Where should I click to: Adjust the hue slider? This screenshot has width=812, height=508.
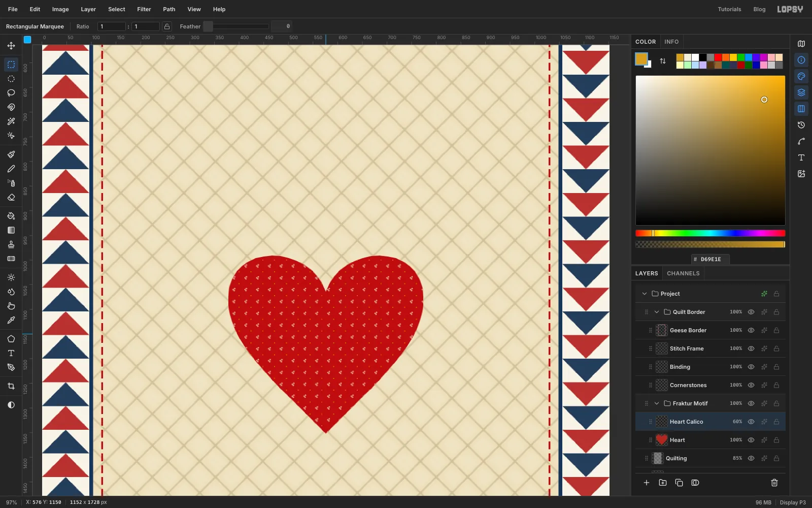(x=710, y=233)
